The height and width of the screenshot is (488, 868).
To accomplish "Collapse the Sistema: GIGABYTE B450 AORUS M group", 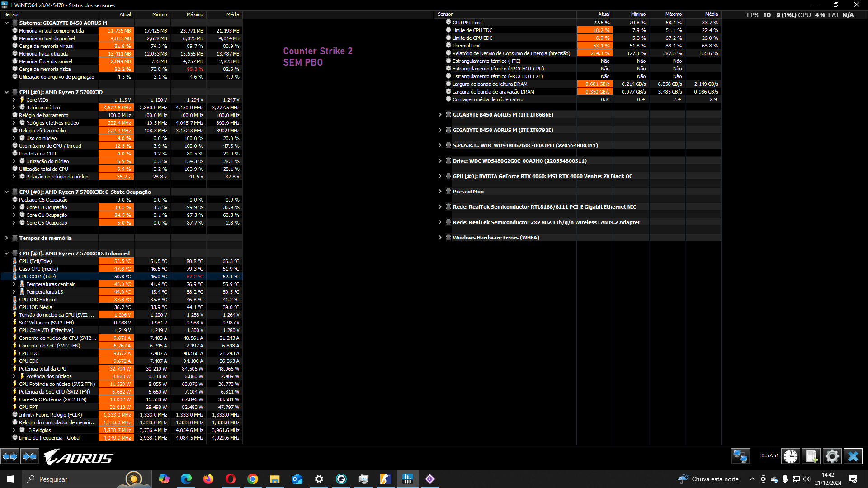I will [x=6, y=23].
